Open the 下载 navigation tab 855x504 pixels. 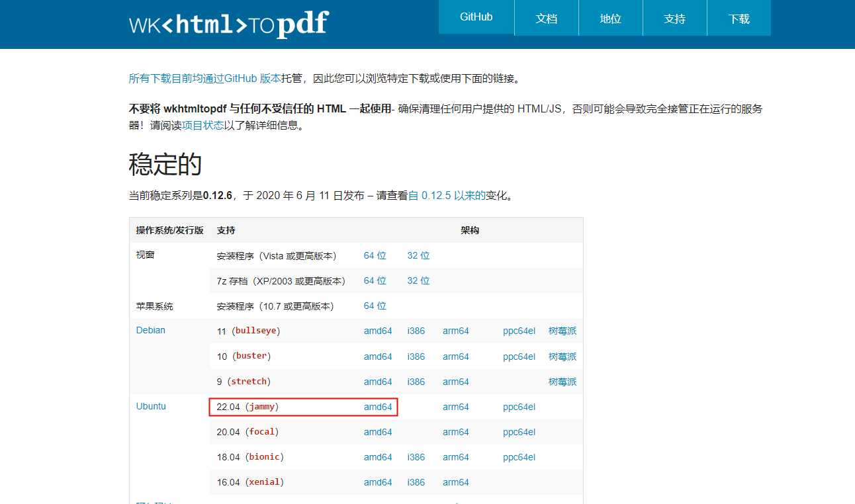(739, 18)
